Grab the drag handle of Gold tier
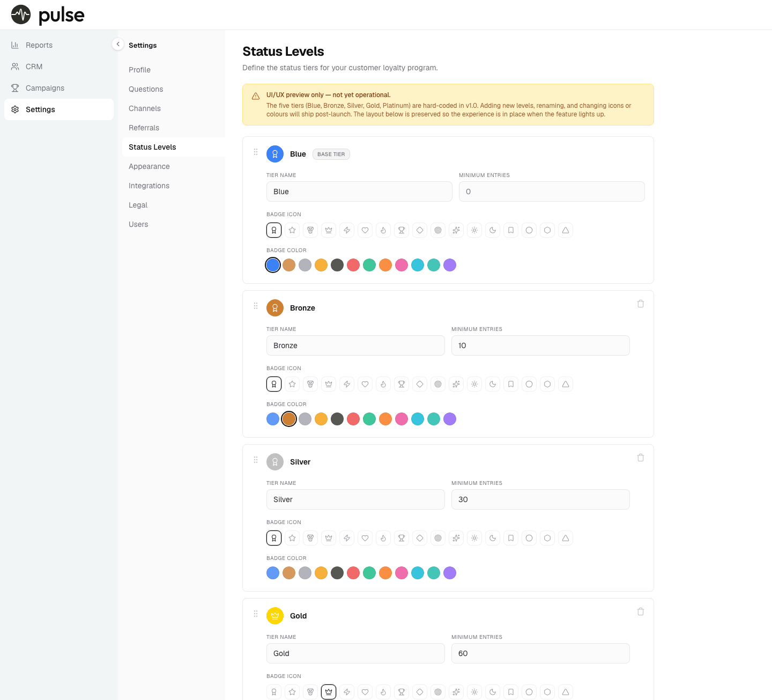Image resolution: width=772 pixels, height=700 pixels. pyautogui.click(x=256, y=614)
